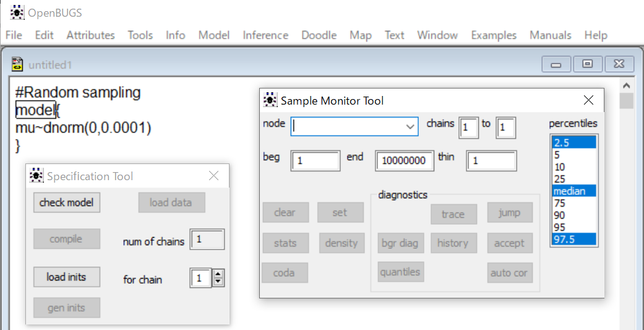This screenshot has width=644, height=330.
Task: Click the history button
Action: 454,243
